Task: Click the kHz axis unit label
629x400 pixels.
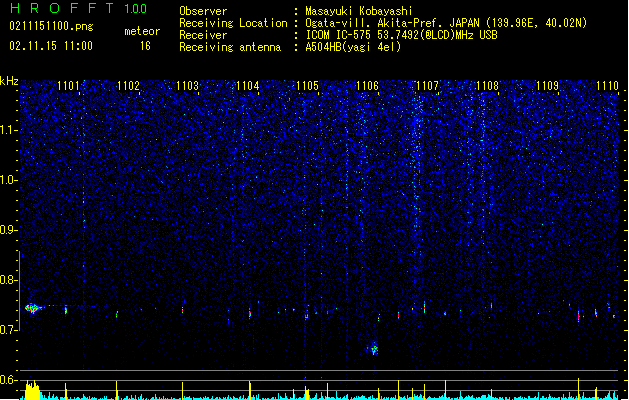Action: point(9,81)
